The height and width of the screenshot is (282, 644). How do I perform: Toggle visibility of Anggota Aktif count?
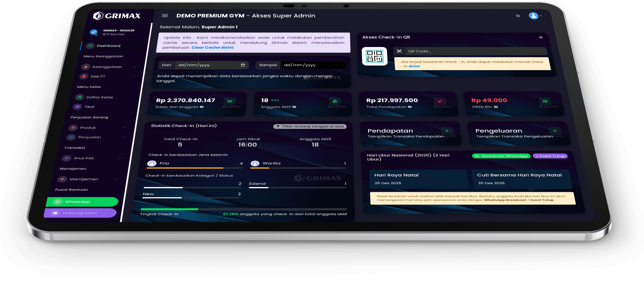coord(294,107)
